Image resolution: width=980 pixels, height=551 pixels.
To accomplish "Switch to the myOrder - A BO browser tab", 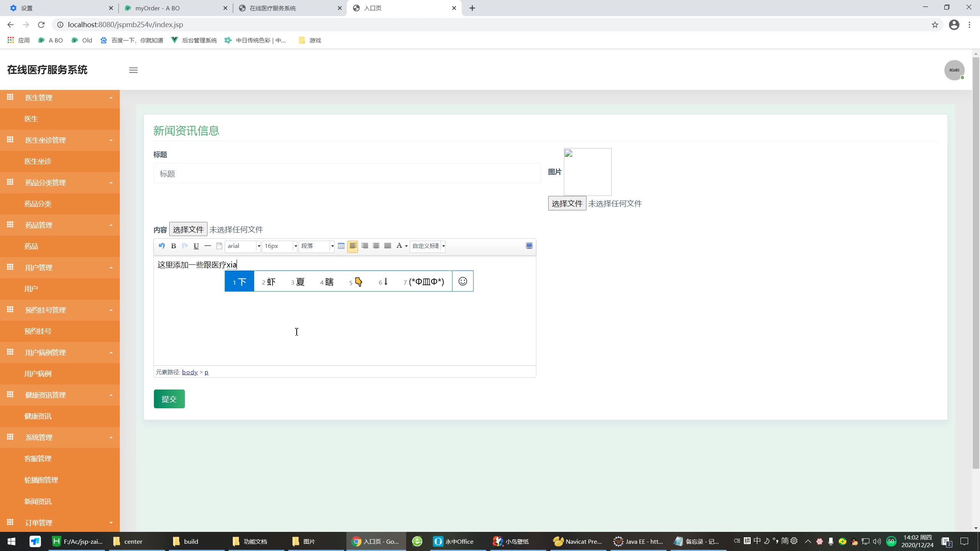I will click(175, 8).
